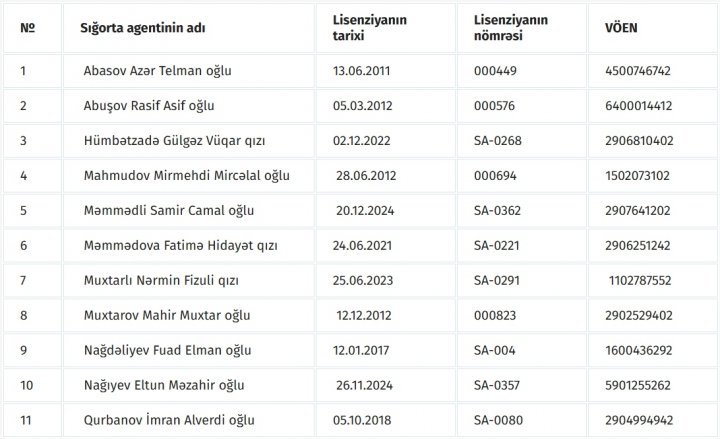Click Hümbətzadə Gülgəz Vüqar qızı cell
The height and width of the screenshot is (439, 720).
(174, 141)
